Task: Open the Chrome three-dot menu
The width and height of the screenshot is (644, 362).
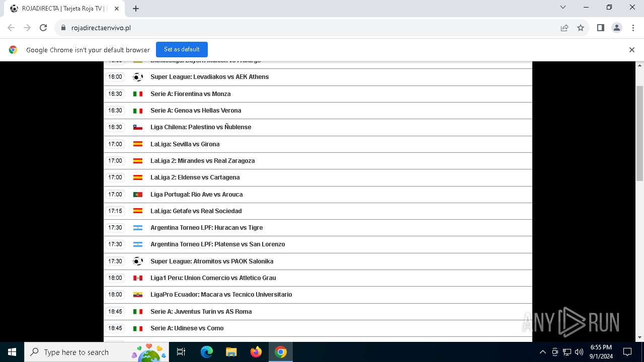Action: [633, 28]
